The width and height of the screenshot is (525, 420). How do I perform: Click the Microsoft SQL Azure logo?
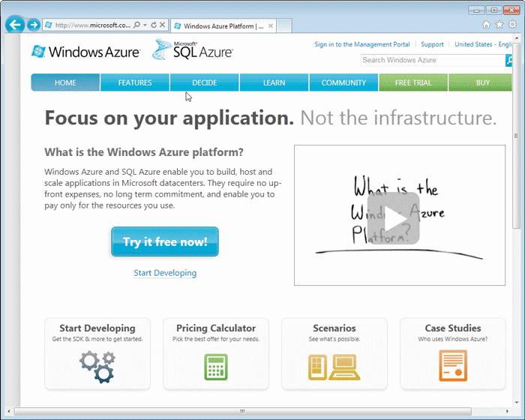tap(193, 49)
